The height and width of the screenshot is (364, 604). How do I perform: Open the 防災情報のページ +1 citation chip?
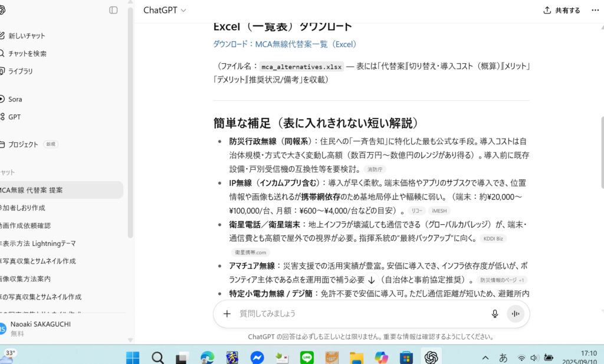(x=502, y=280)
